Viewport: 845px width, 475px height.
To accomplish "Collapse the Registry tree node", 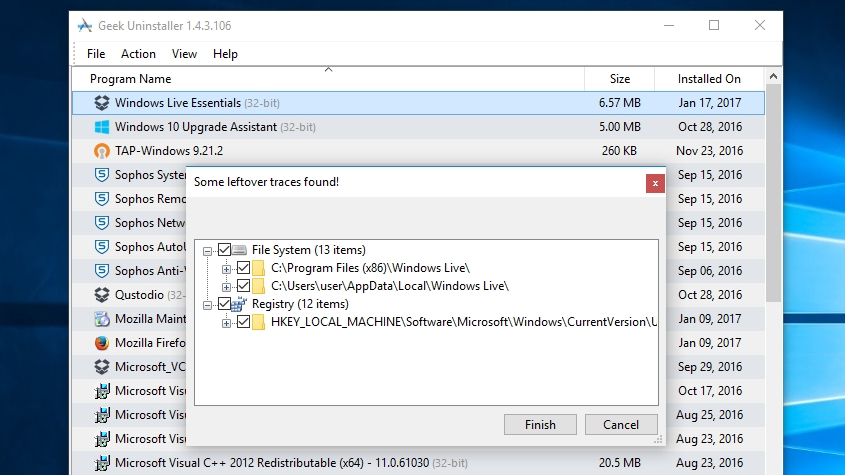I will tap(207, 305).
